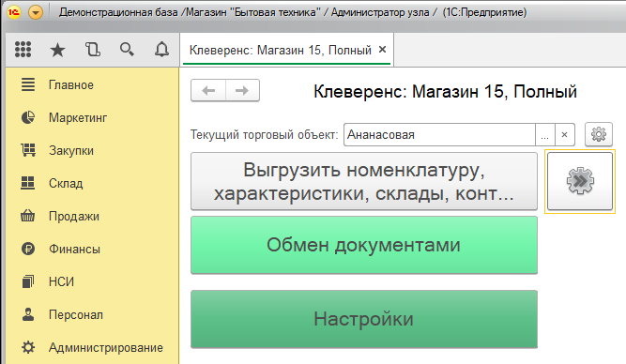
Task: Go back with left arrow button
Action: [208, 91]
